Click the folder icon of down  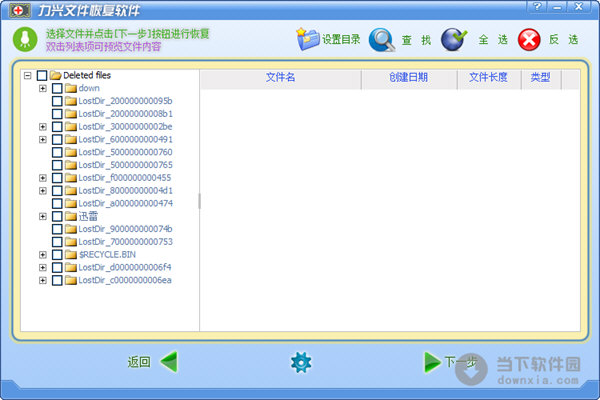coord(71,88)
